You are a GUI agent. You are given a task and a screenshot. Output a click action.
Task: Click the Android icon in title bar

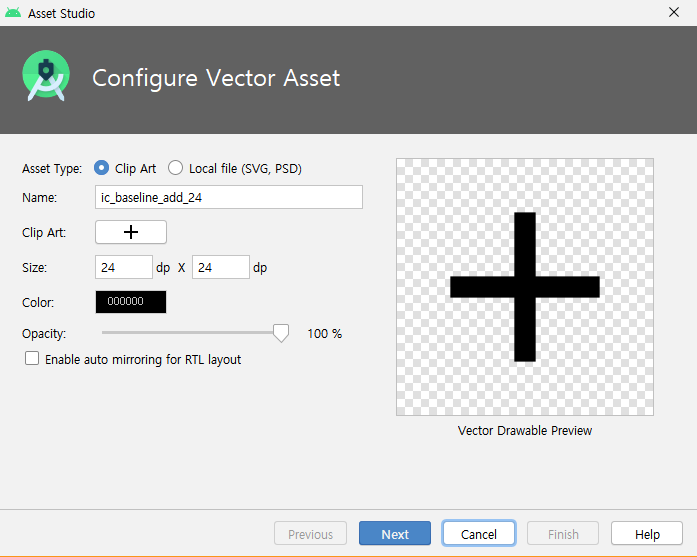tap(13, 13)
